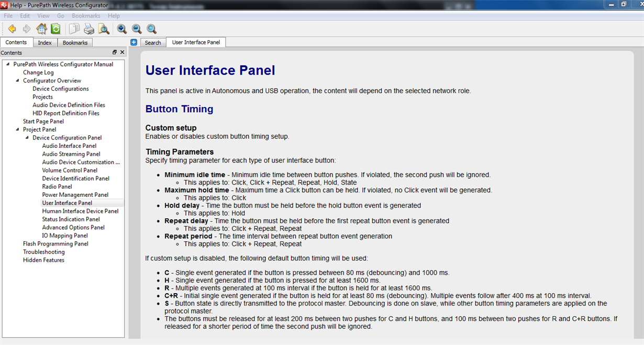Open HID Report Definition Files topic
Viewport: 644px width, 345px height.
pyautogui.click(x=66, y=113)
